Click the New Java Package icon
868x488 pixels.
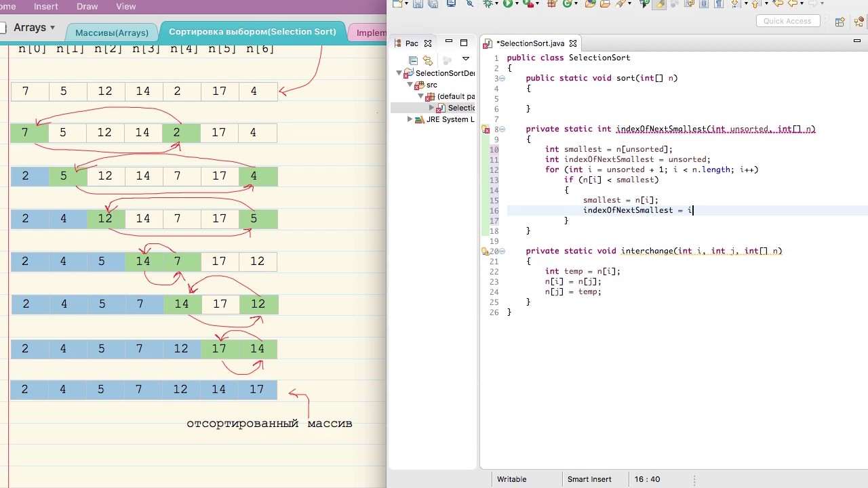pos(551,3)
